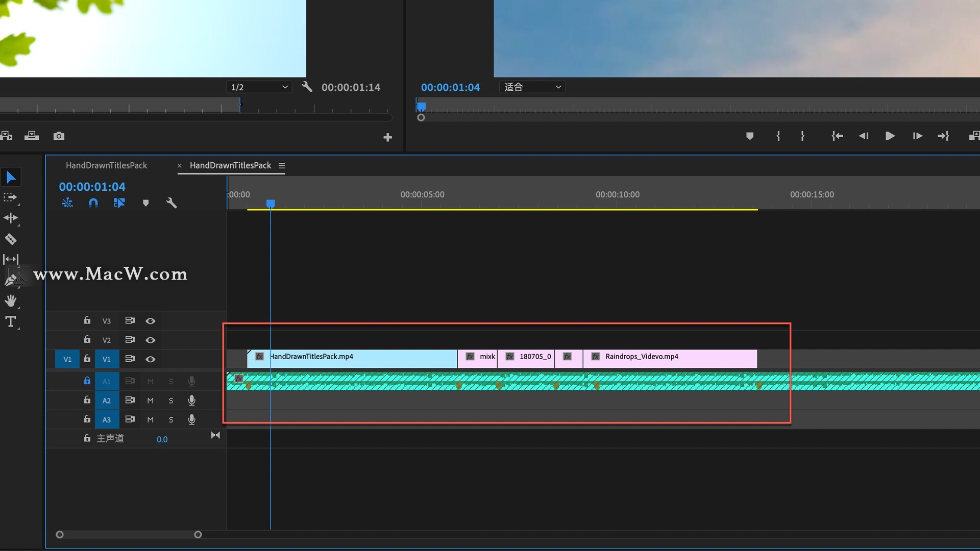Select the Razor tool
The height and width of the screenshot is (551, 980).
(x=11, y=239)
